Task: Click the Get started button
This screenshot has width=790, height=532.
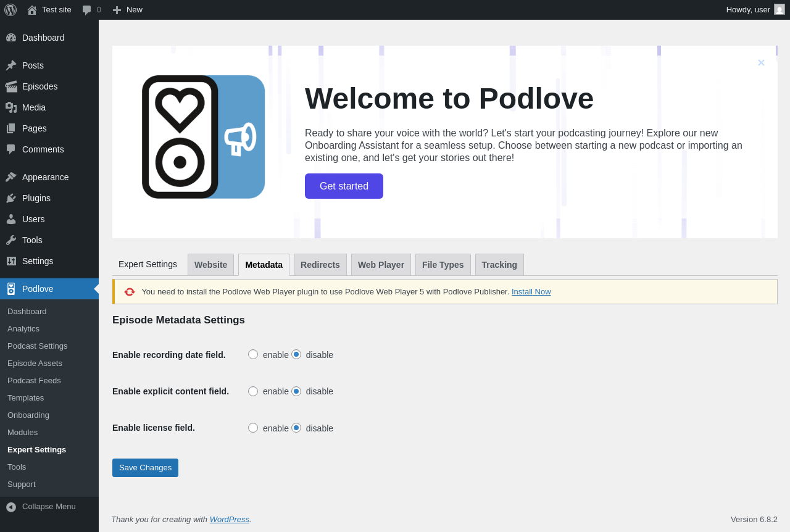Action: pos(344,186)
